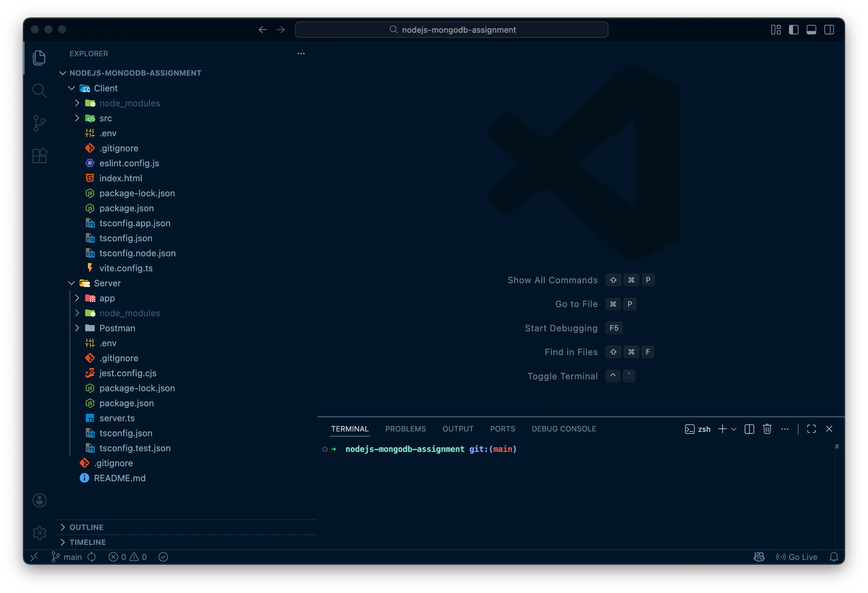Switch to the PROBLEMS tab
Screen dimensions: 868x593
[405, 429]
